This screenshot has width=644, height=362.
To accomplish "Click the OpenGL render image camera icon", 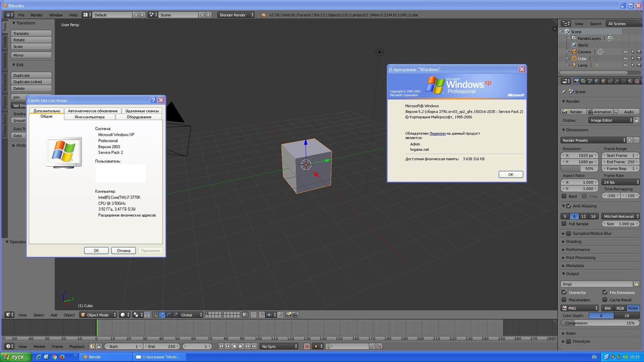I will pos(289,315).
